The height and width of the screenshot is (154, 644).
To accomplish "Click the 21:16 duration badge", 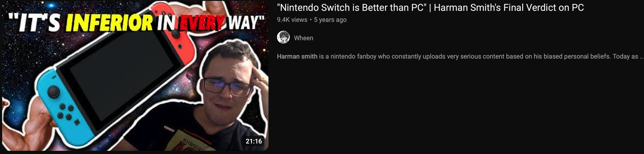I will (254, 141).
